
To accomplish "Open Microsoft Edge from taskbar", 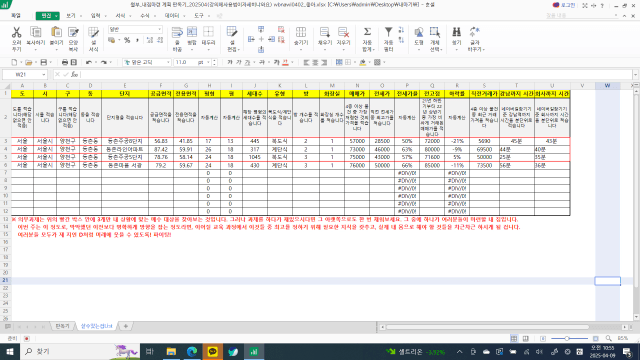I will tap(192, 351).
